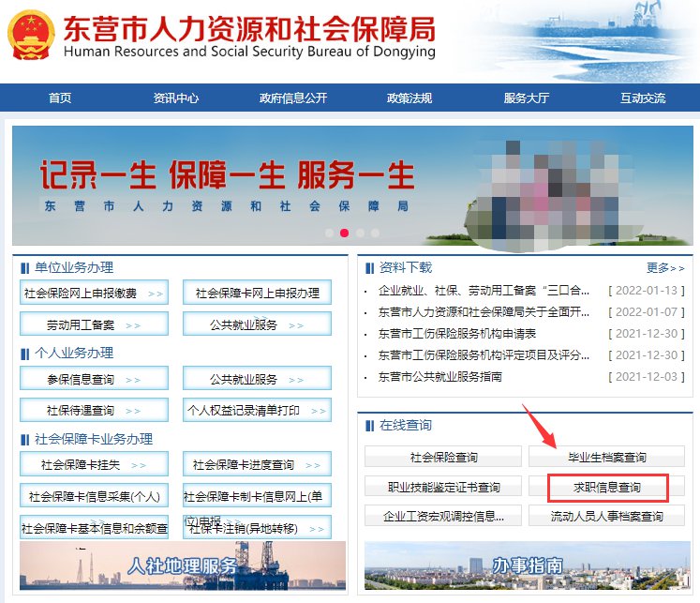Open 公共就业服务 under 个人业务办理
This screenshot has height=603, width=700.
[257, 378]
